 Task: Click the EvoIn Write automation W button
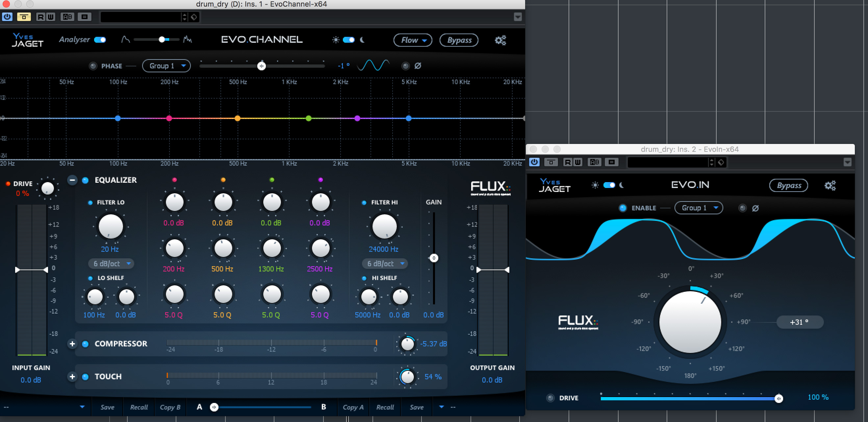point(577,162)
